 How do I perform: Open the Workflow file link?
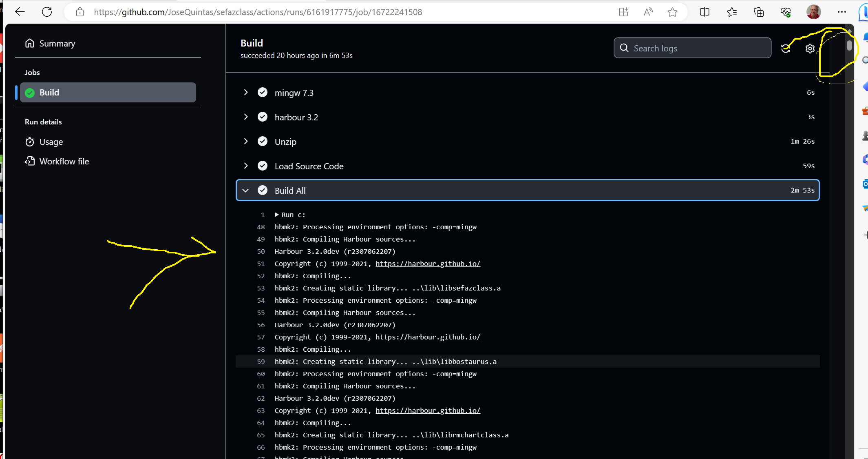(x=64, y=162)
